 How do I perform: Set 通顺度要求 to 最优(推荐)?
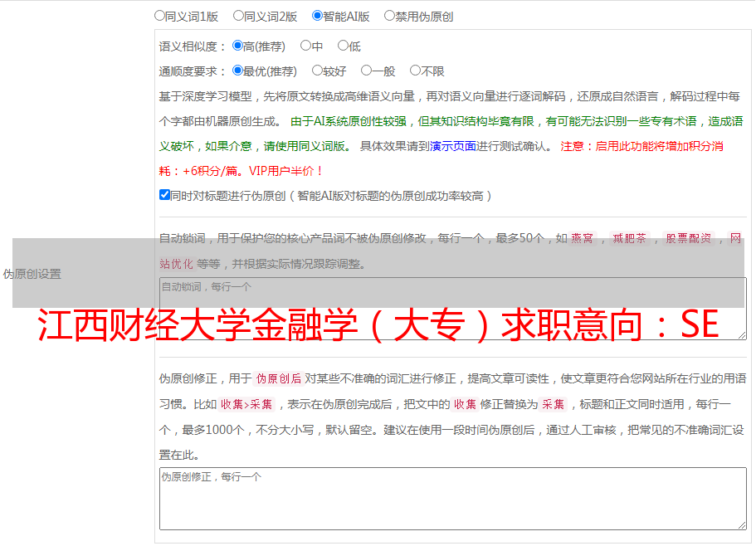point(237,71)
